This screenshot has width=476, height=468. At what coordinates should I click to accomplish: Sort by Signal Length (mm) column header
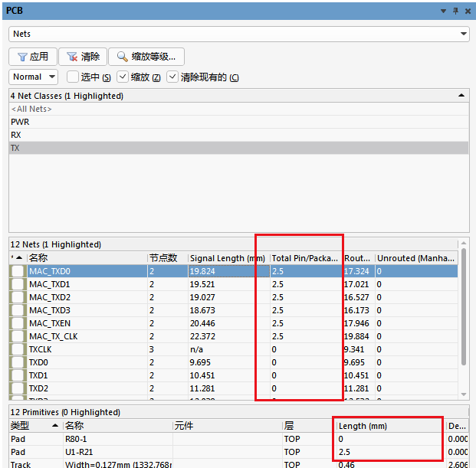coord(228,258)
